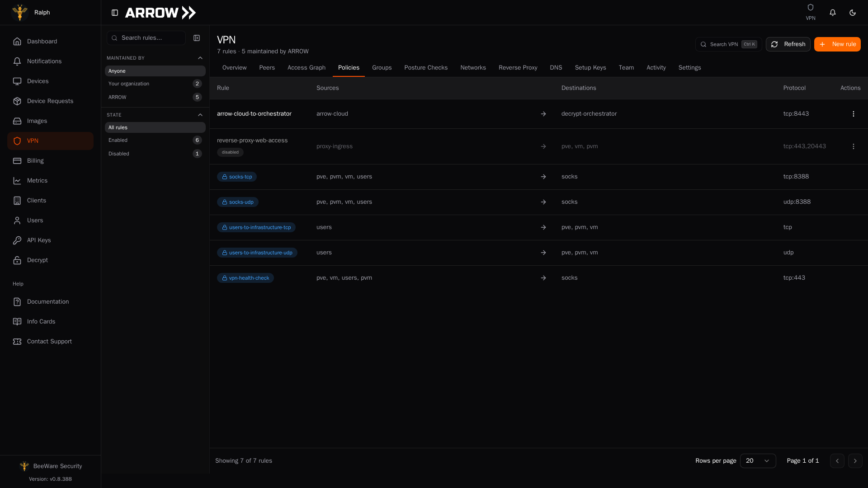Image resolution: width=868 pixels, height=488 pixels.
Task: Open Documentation help link
Action: [x=50, y=302]
